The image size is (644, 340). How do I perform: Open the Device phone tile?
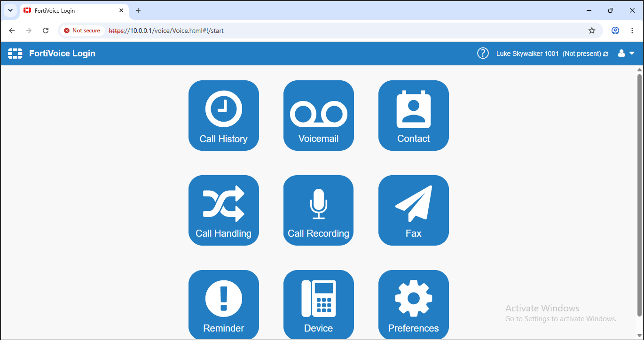[319, 304]
